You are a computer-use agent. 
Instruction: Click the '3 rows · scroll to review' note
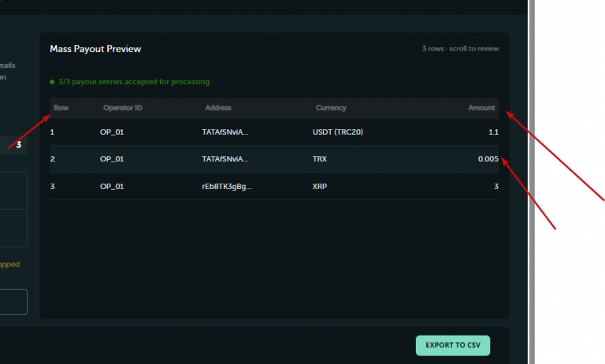click(460, 49)
